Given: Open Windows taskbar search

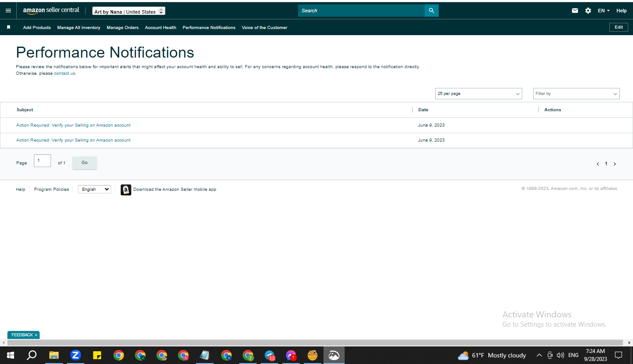Looking at the screenshot, I should coord(32,355).
